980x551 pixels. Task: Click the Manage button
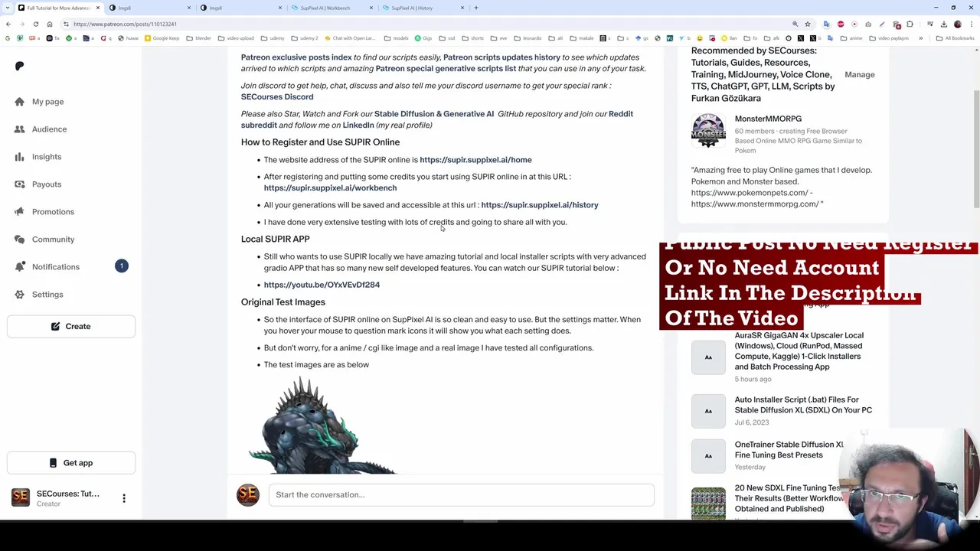coord(859,75)
